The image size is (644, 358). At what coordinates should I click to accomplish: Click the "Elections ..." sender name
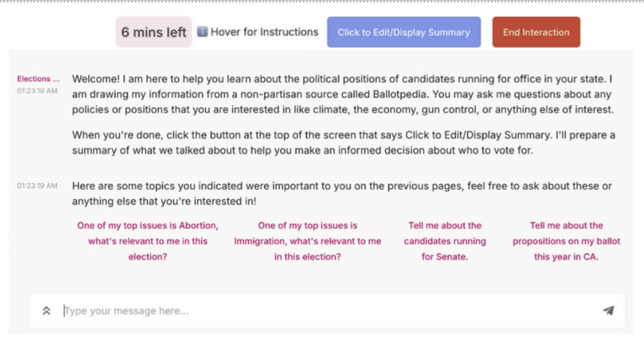point(39,79)
